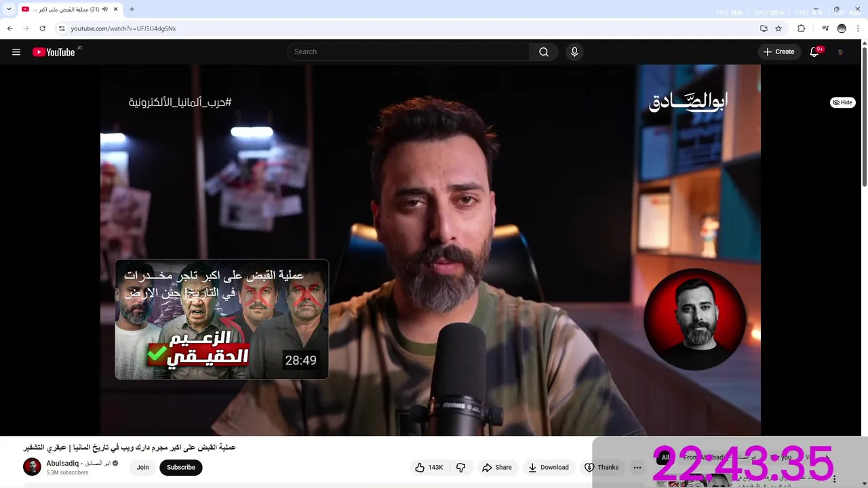Dislike the video
This screenshot has height=488, width=868.
pyautogui.click(x=461, y=468)
